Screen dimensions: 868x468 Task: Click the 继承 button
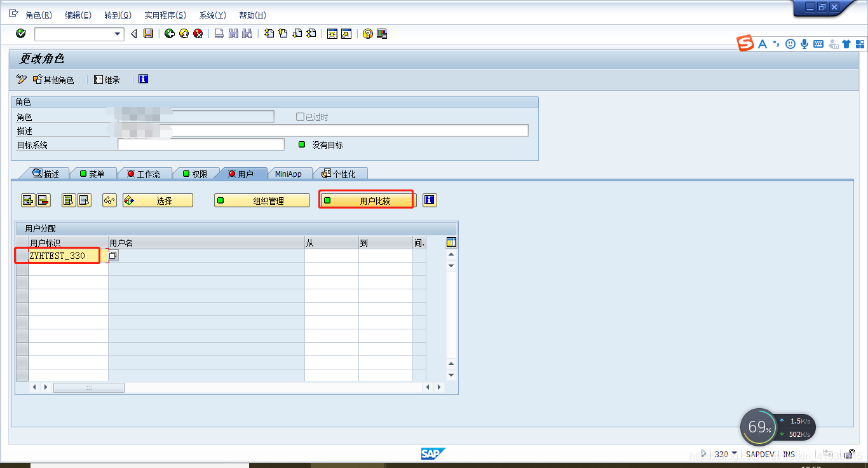point(107,79)
